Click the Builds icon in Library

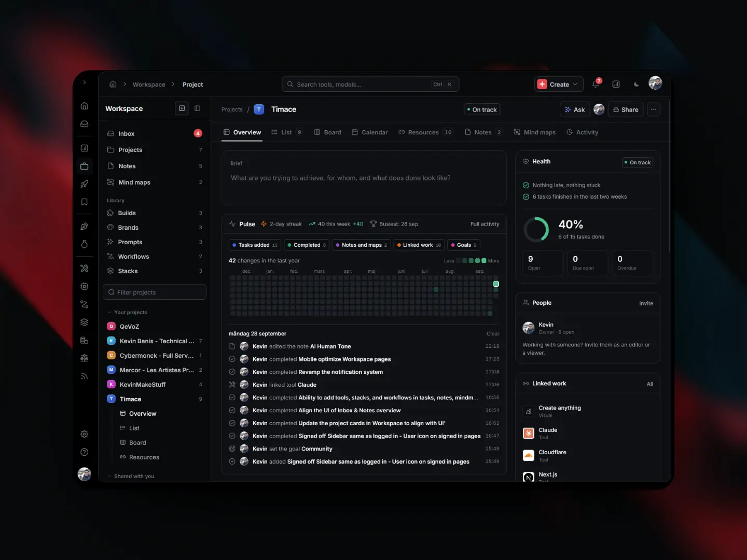coord(110,213)
